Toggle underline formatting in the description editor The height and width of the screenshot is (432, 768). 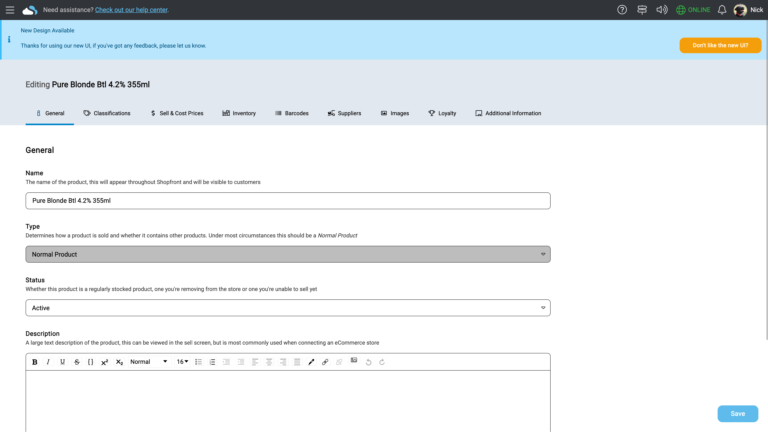click(62, 362)
